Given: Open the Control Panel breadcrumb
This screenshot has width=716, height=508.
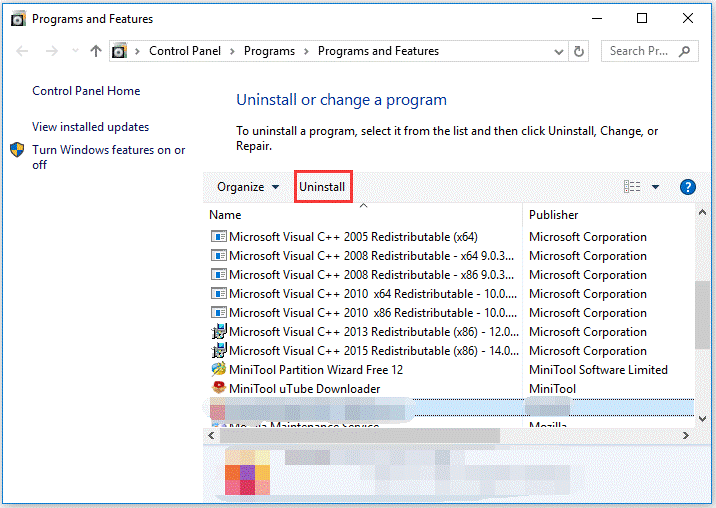Looking at the screenshot, I should 185,51.
